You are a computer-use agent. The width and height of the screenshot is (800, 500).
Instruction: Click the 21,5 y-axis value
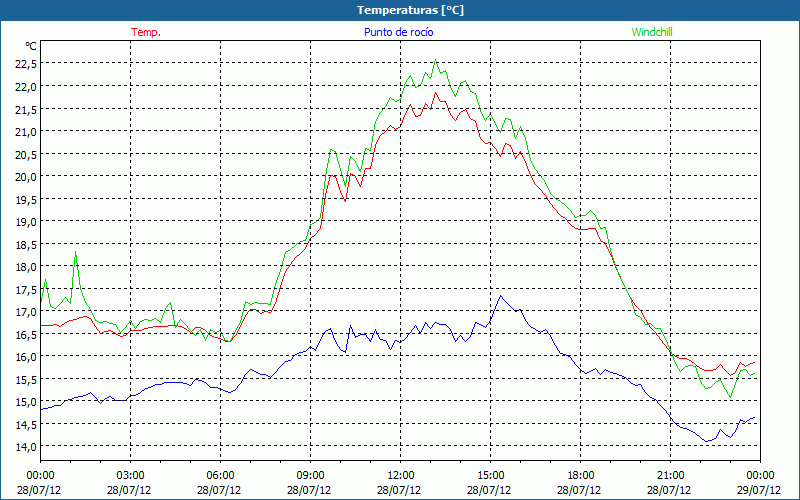pyautogui.click(x=27, y=109)
